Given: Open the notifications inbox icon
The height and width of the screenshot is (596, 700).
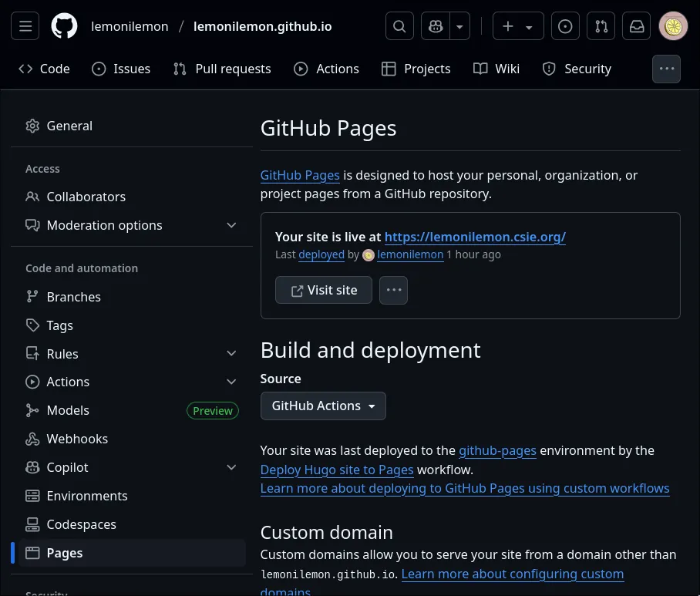Looking at the screenshot, I should point(637,26).
